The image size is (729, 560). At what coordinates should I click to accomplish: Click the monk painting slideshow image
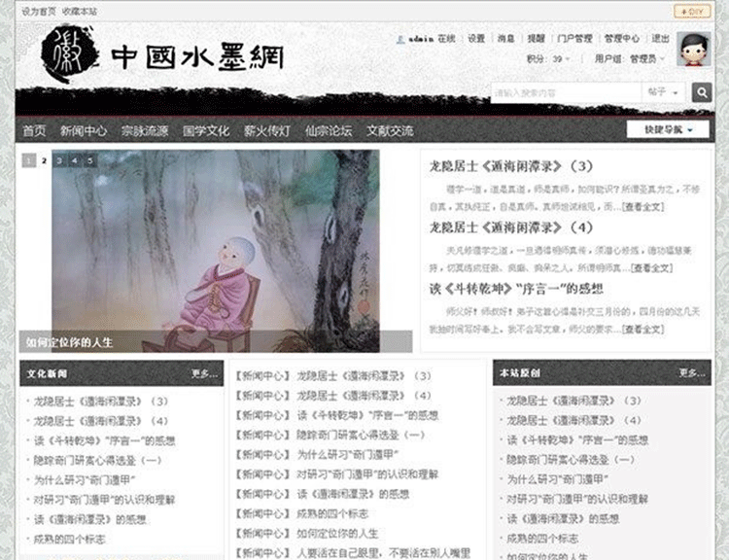coord(215,251)
